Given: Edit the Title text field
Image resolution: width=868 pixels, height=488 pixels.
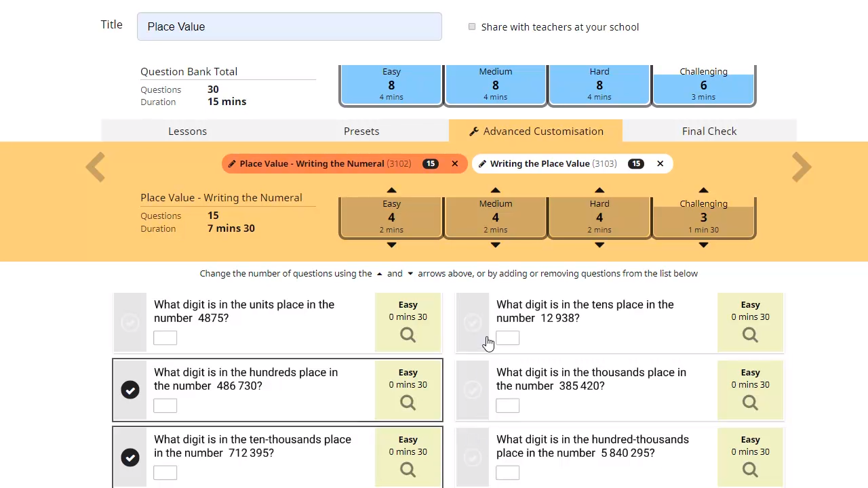Looking at the screenshot, I should 290,26.
